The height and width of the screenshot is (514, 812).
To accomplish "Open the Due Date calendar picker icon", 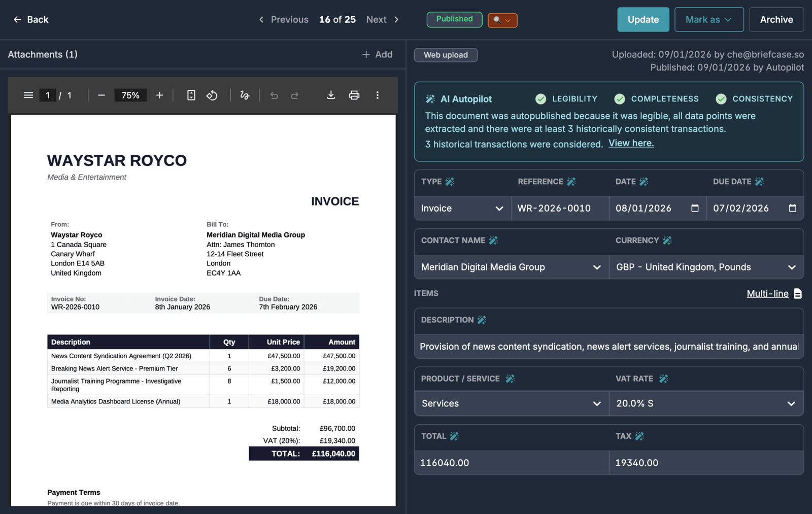I will [x=792, y=208].
